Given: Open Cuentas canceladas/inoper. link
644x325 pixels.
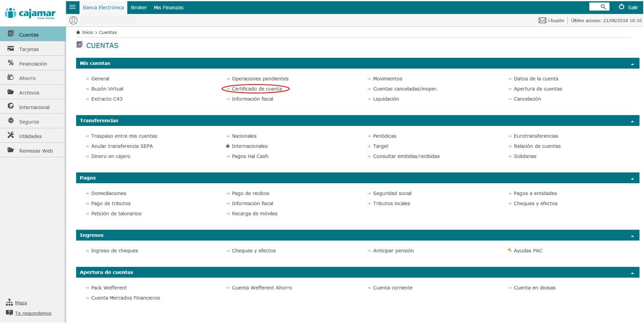Looking at the screenshot, I should click(405, 89).
